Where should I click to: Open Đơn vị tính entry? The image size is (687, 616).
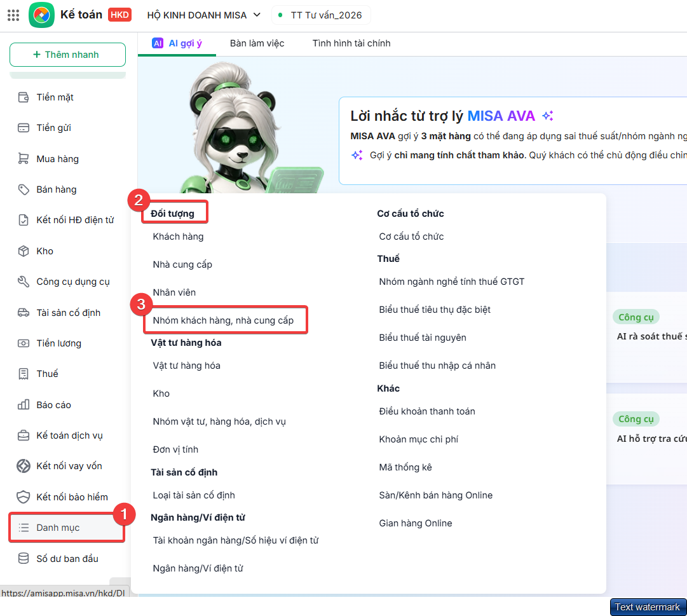(x=175, y=449)
